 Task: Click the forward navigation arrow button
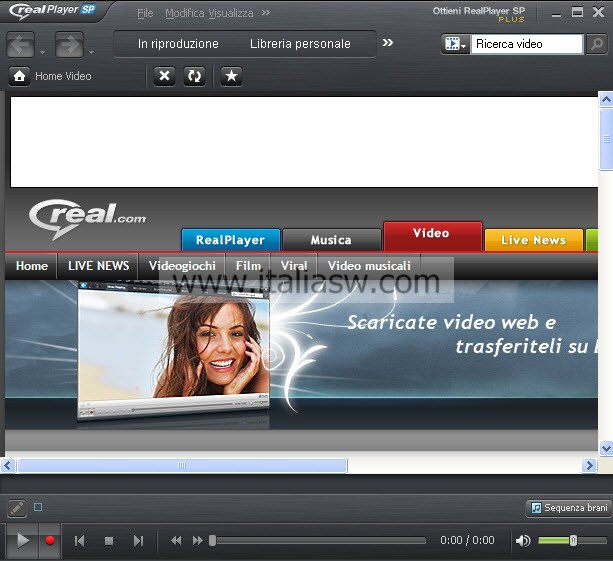point(69,45)
